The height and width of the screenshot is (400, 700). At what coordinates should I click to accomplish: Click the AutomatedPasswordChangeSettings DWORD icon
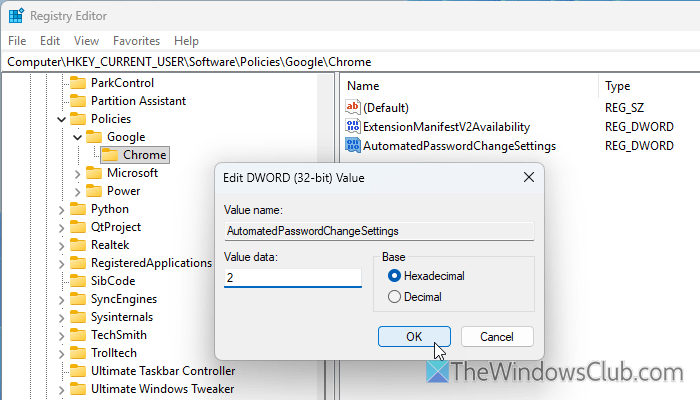coord(353,146)
